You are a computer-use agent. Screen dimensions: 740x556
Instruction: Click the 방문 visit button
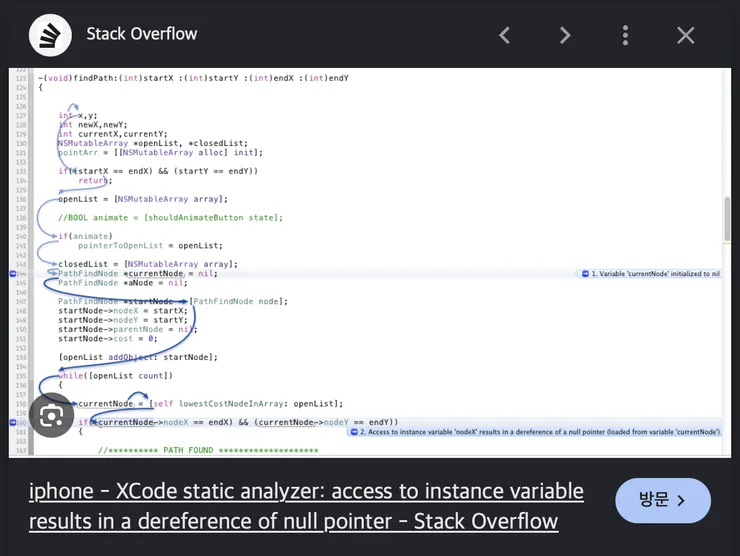[663, 500]
